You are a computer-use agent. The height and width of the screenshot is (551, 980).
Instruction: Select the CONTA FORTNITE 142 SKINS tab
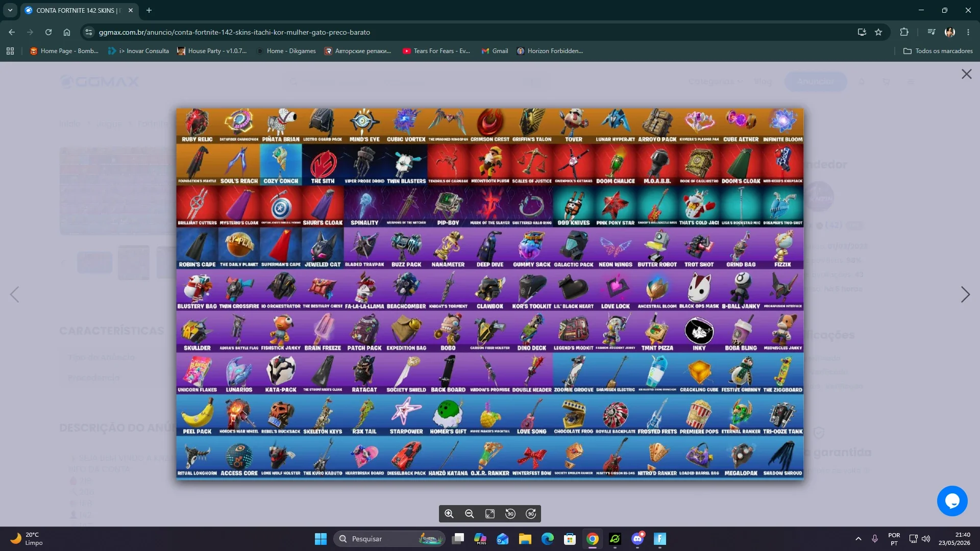[x=80, y=10]
